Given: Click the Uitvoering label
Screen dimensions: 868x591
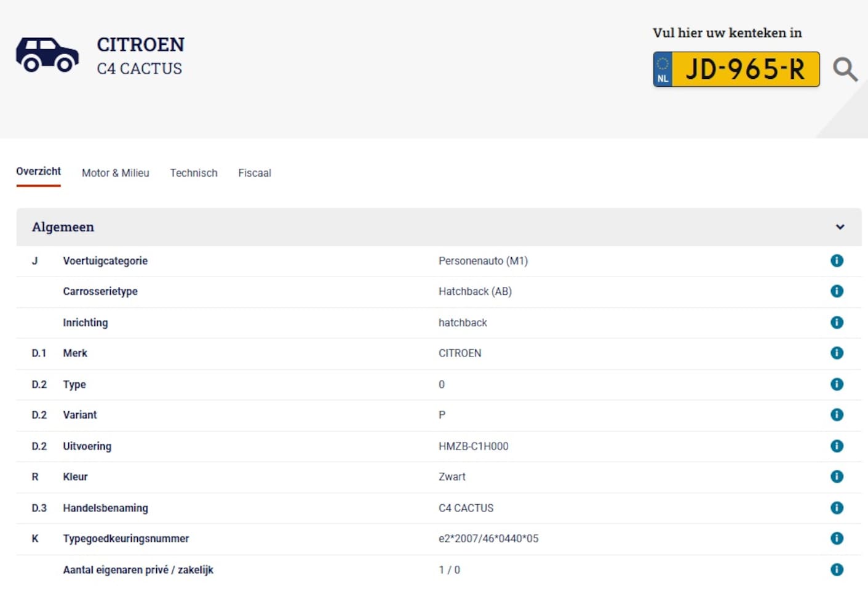Looking at the screenshot, I should click(87, 446).
